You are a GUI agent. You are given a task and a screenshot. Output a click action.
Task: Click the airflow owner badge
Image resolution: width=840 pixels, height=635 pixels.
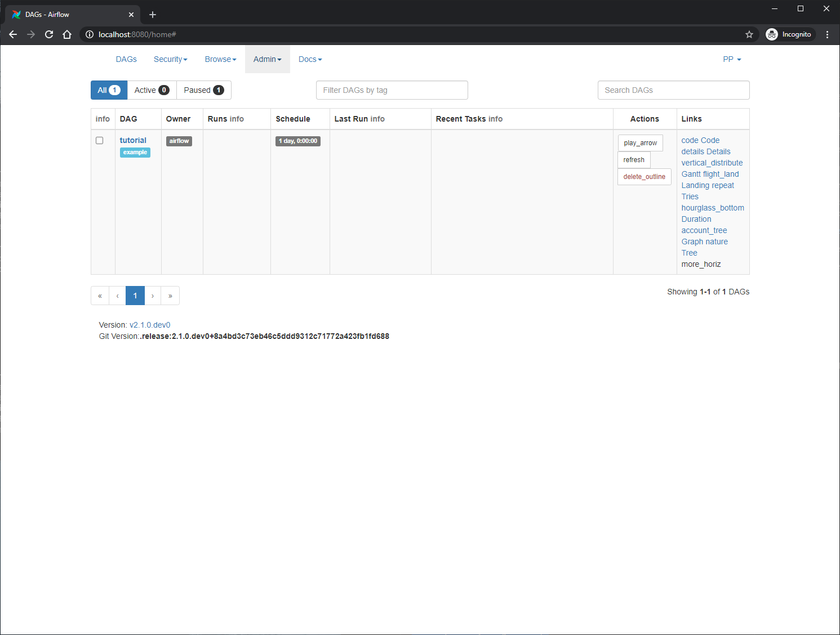click(179, 141)
